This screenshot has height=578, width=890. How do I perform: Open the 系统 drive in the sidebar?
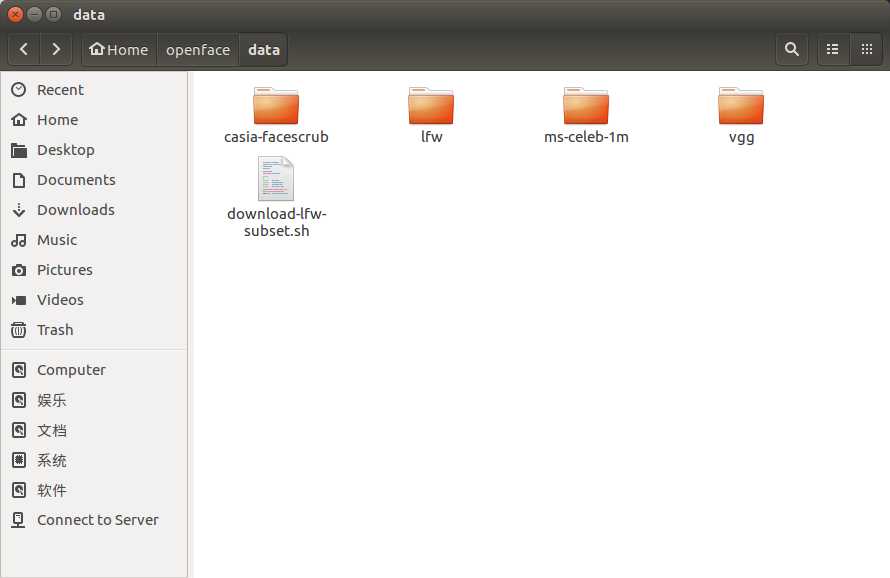click(x=94, y=460)
